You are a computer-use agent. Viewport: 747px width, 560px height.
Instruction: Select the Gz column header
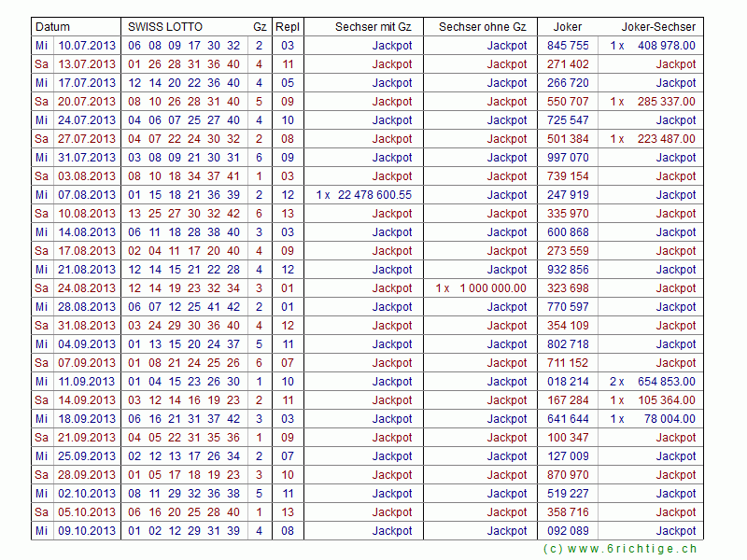(260, 27)
